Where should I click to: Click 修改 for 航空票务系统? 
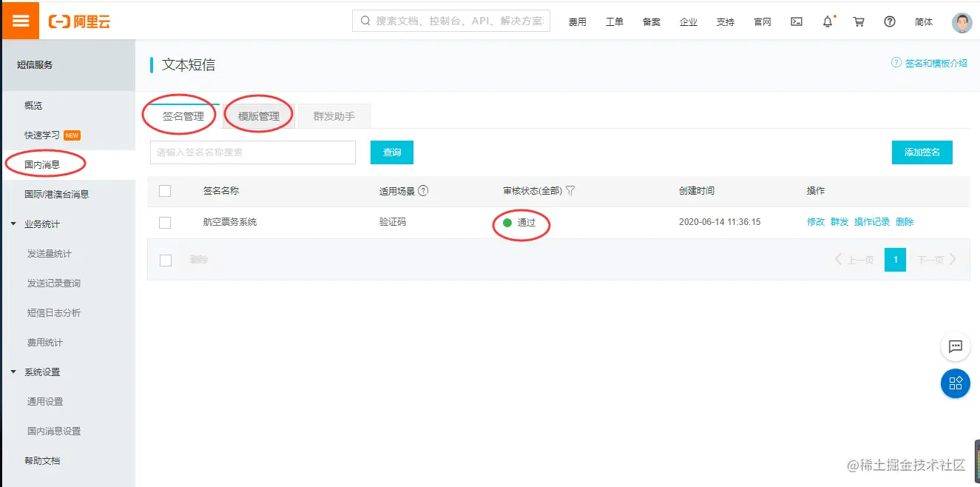[816, 222]
